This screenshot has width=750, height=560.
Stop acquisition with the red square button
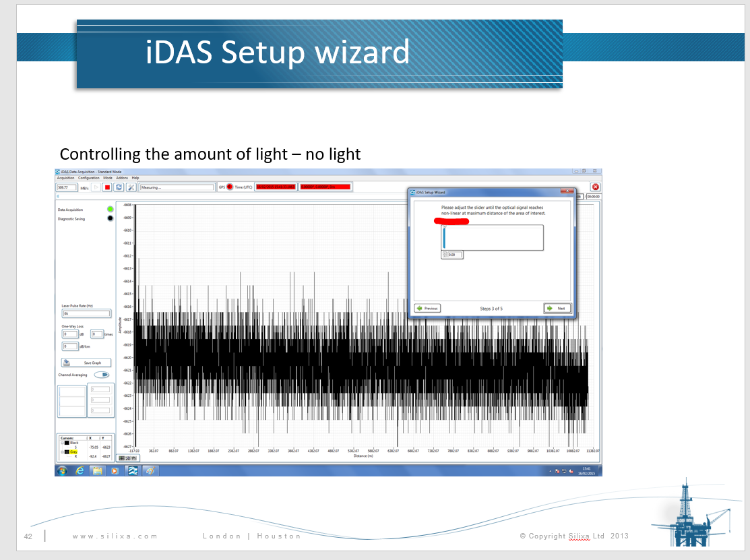108,187
